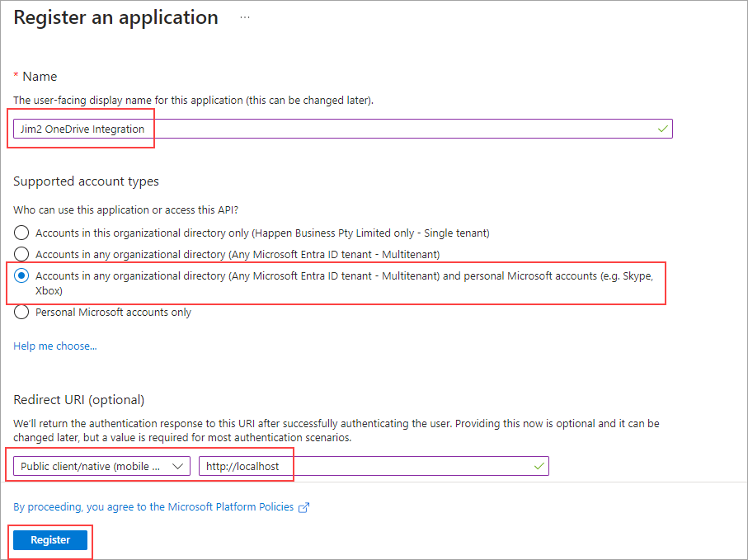Select the Multitenant-only organizational directory option
The width and height of the screenshot is (748, 560).
(x=21, y=254)
